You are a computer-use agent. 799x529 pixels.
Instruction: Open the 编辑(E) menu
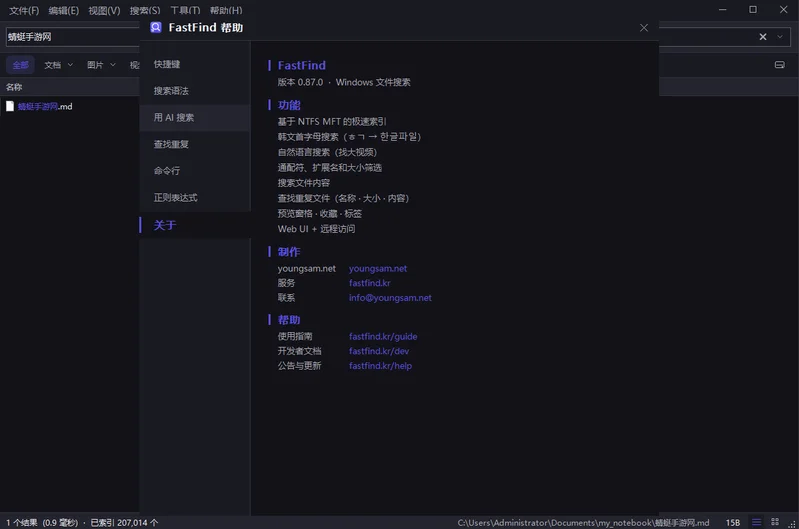pos(64,10)
